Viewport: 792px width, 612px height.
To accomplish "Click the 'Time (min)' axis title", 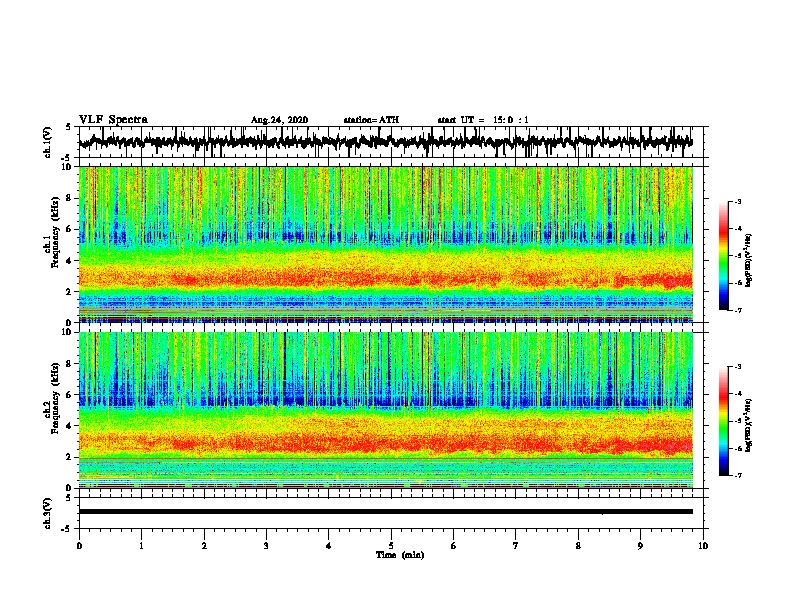I will pos(400,555).
